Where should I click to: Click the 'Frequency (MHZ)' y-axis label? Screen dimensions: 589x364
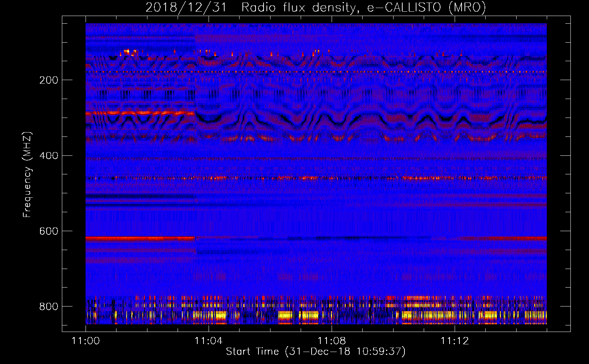(x=27, y=174)
